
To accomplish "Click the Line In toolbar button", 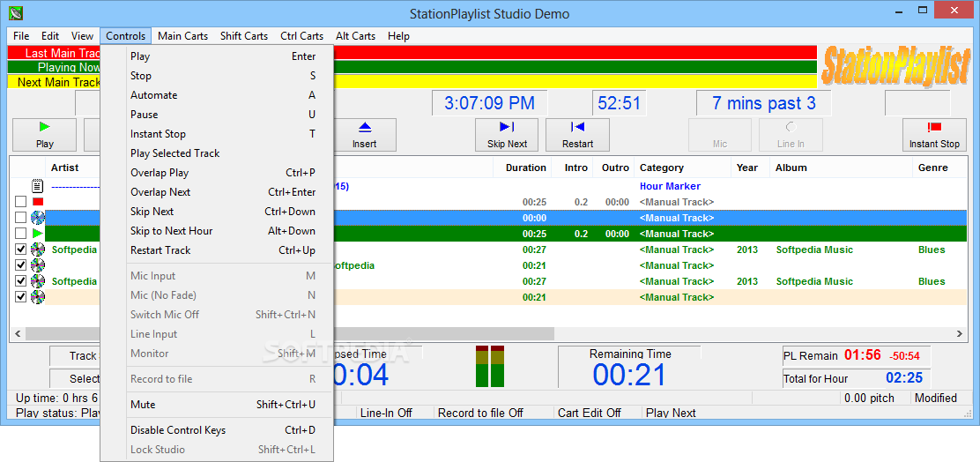I will (791, 134).
